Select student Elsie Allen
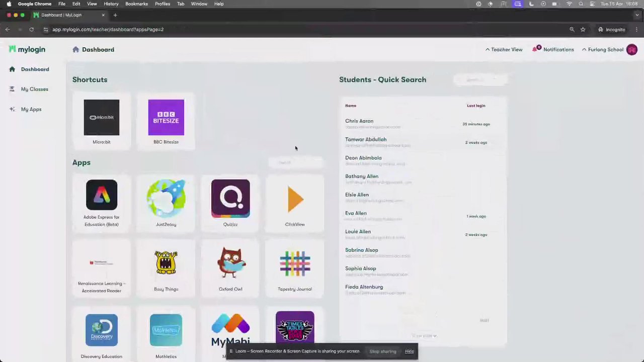Image resolution: width=644 pixels, height=362 pixels. coord(357,195)
